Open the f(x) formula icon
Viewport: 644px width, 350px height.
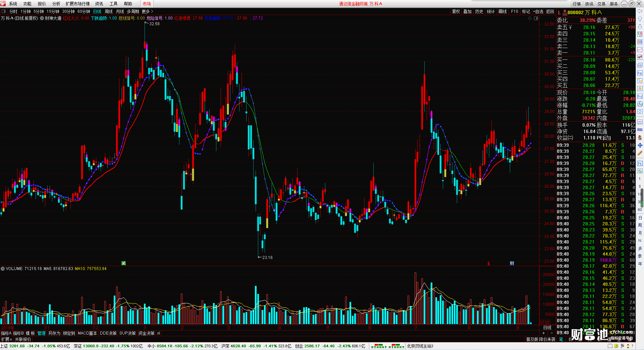coord(640,104)
